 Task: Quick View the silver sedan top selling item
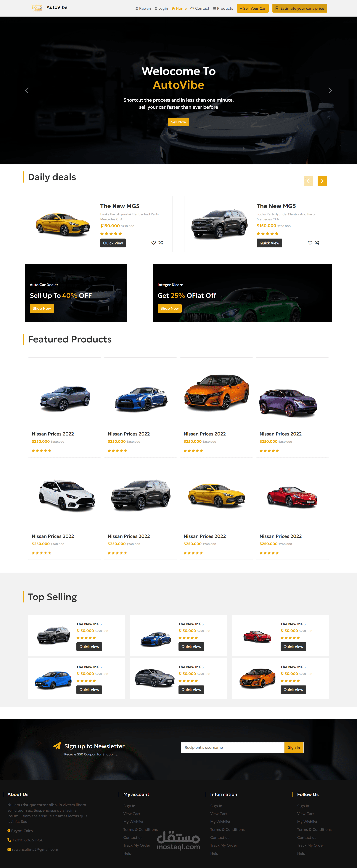point(191,690)
